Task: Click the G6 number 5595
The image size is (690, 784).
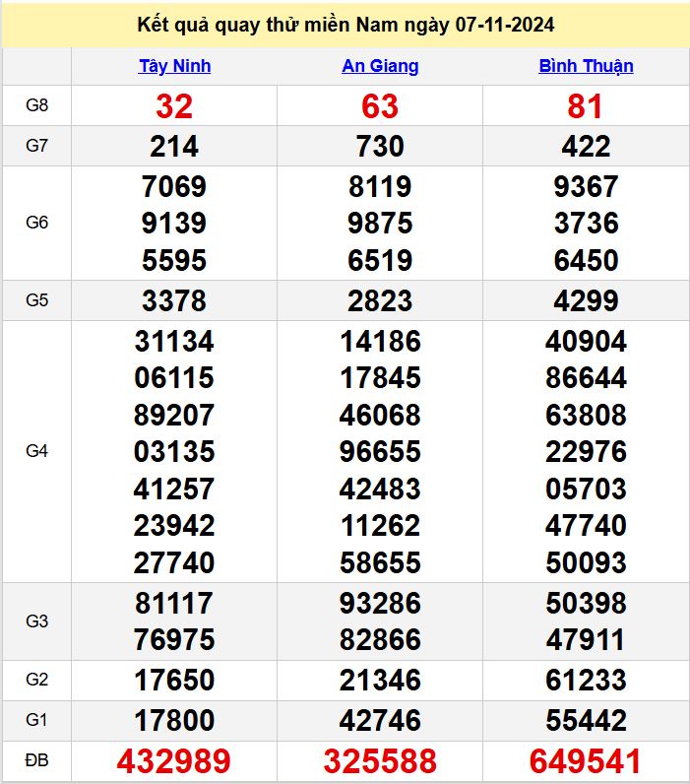Action: pos(174,260)
